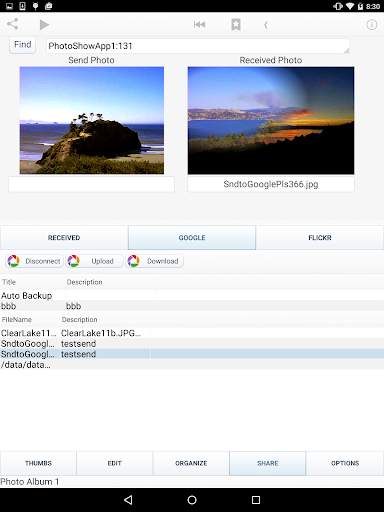
Task: Start the slideshow with the play icon
Action: coord(44,25)
